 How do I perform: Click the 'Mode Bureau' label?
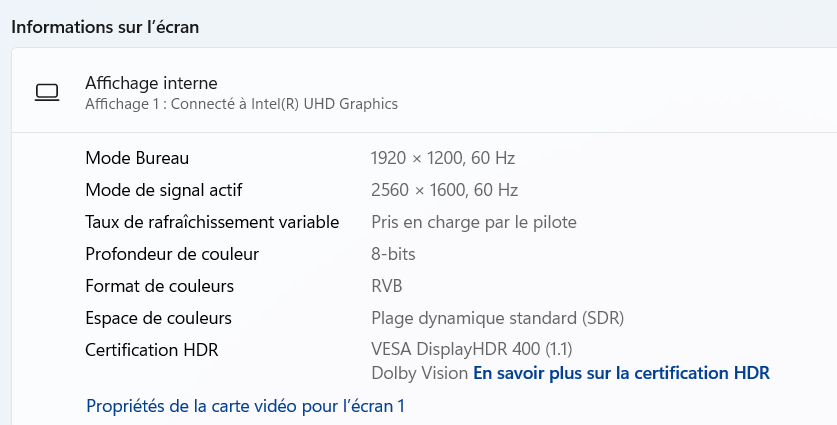137,158
